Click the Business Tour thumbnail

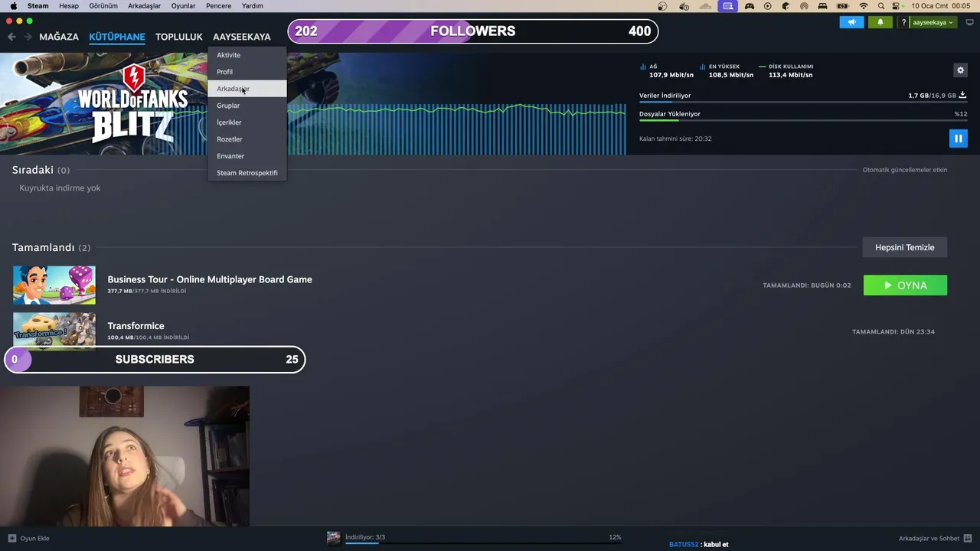(54, 285)
